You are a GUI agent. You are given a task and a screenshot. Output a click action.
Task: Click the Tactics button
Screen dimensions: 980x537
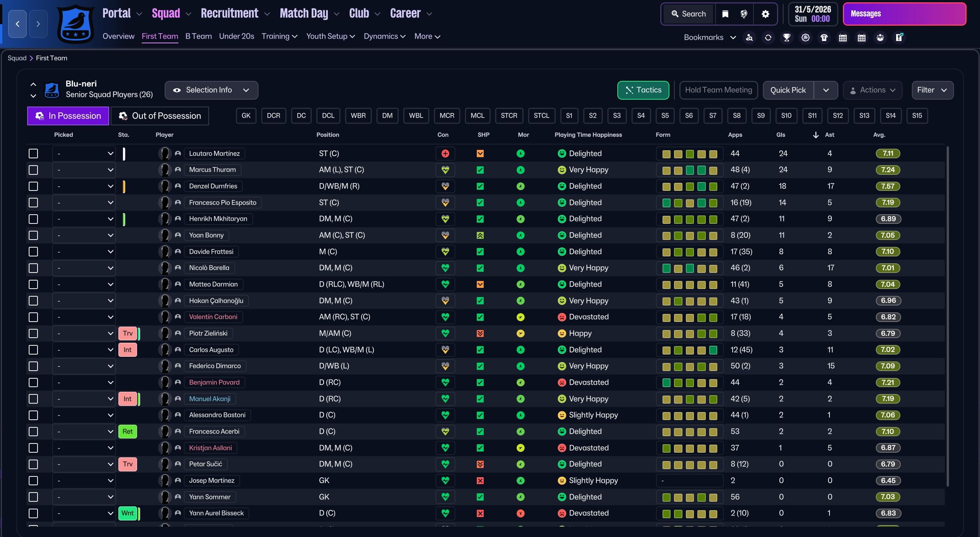click(643, 90)
